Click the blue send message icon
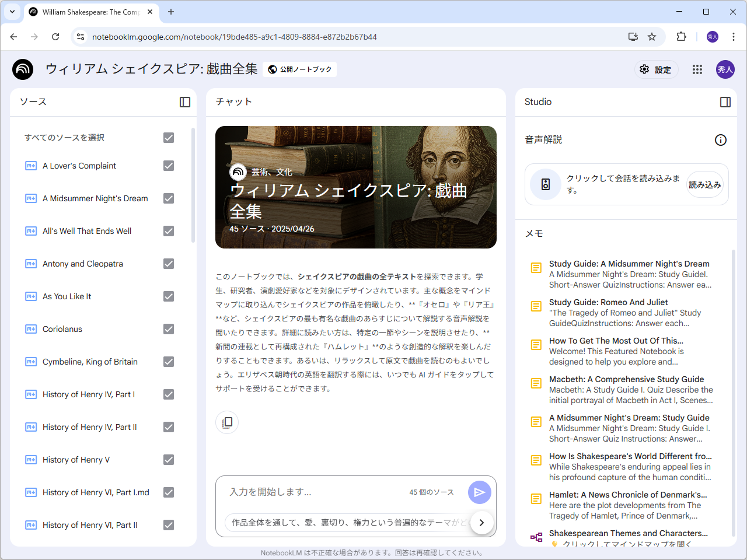Screen dimensions: 747x560 (x=479, y=492)
